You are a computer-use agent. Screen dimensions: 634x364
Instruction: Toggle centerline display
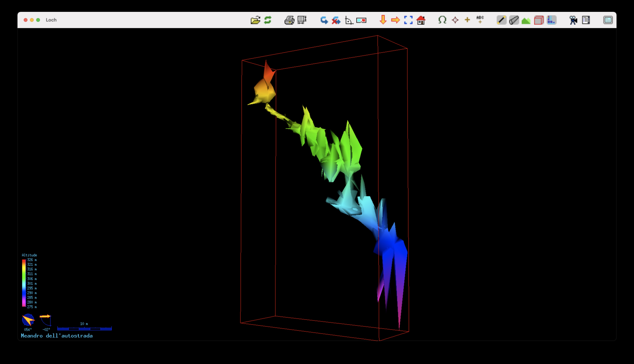(502, 20)
